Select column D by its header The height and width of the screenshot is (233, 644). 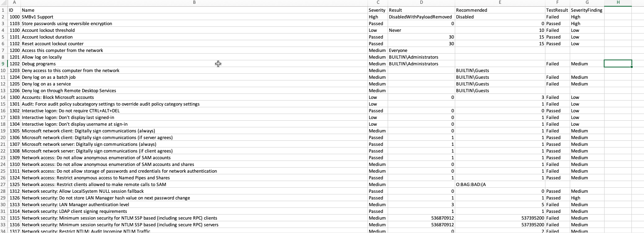(421, 3)
